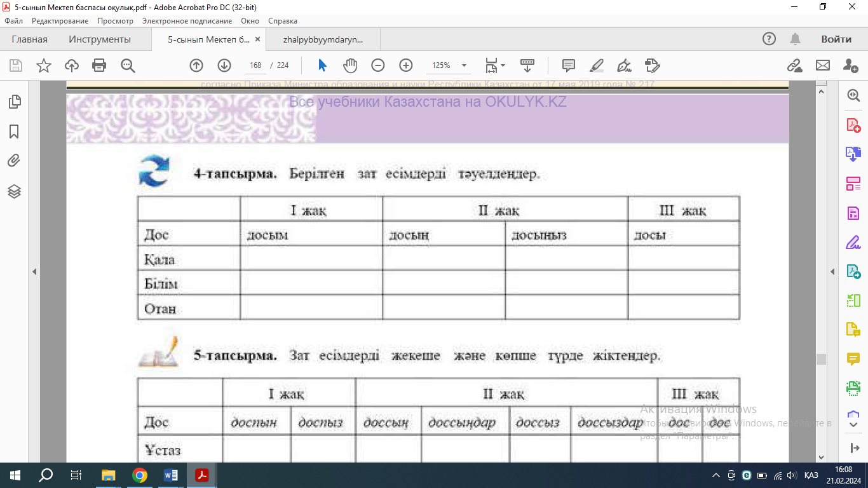The height and width of the screenshot is (488, 868).
Task: Open the Просмотр menu
Action: 115,21
